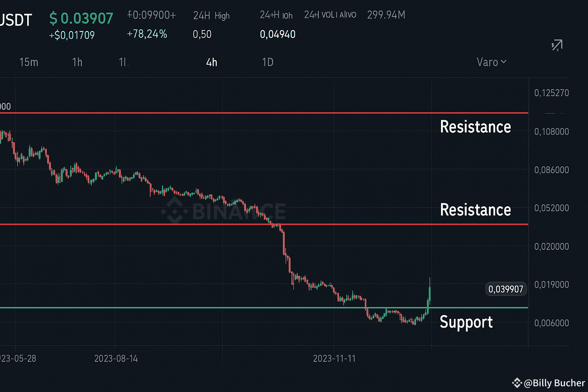Switch to the 1D timeframe

coord(268,62)
